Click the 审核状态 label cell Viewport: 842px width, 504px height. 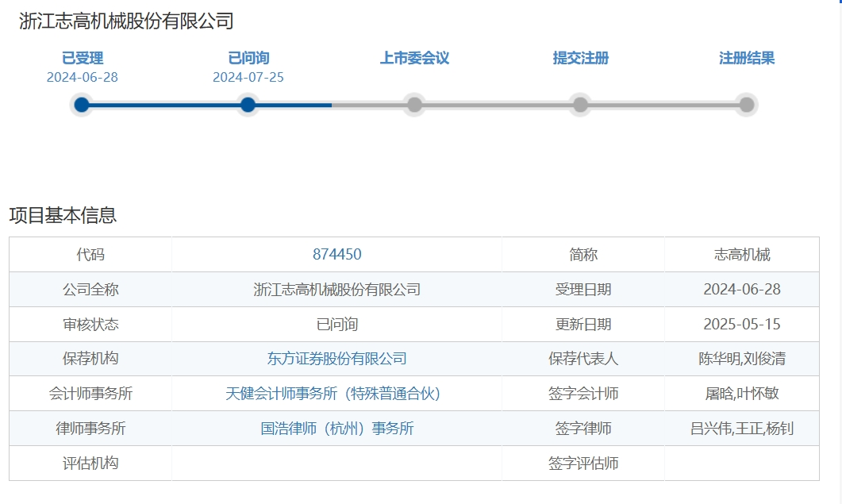click(90, 324)
